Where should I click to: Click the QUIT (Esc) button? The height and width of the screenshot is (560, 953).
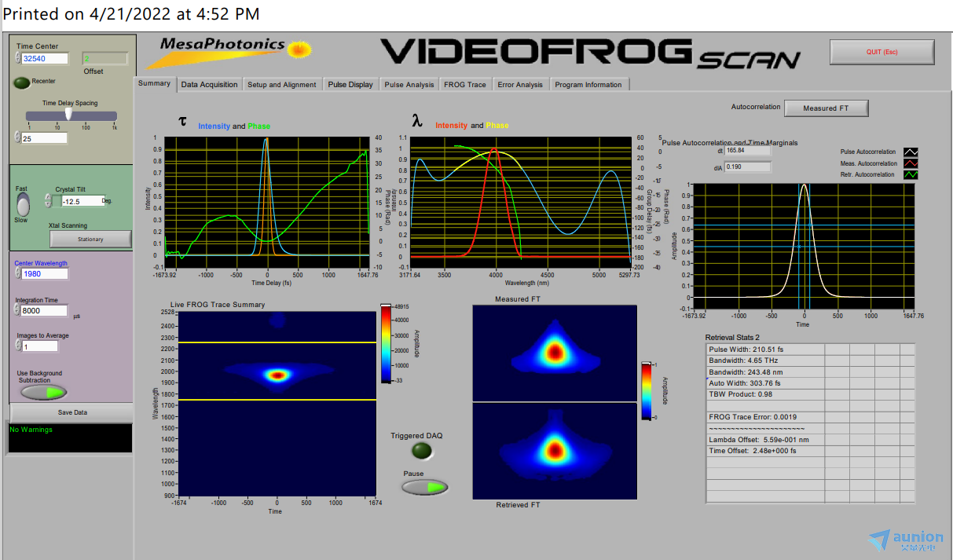(x=882, y=52)
